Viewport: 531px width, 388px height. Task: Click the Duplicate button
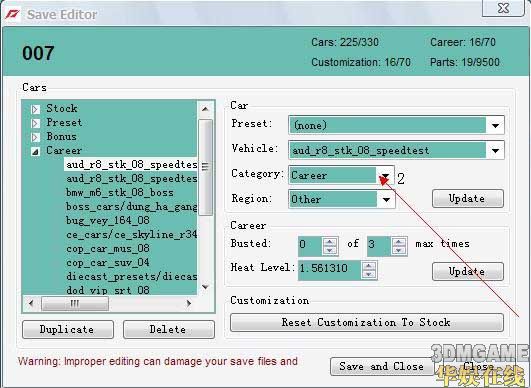click(68, 329)
